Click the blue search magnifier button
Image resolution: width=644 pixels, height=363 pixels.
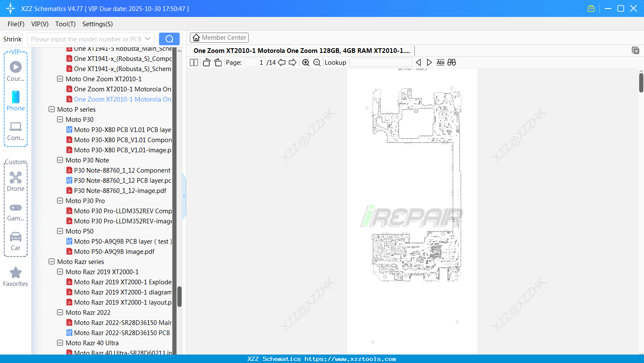pos(169,39)
